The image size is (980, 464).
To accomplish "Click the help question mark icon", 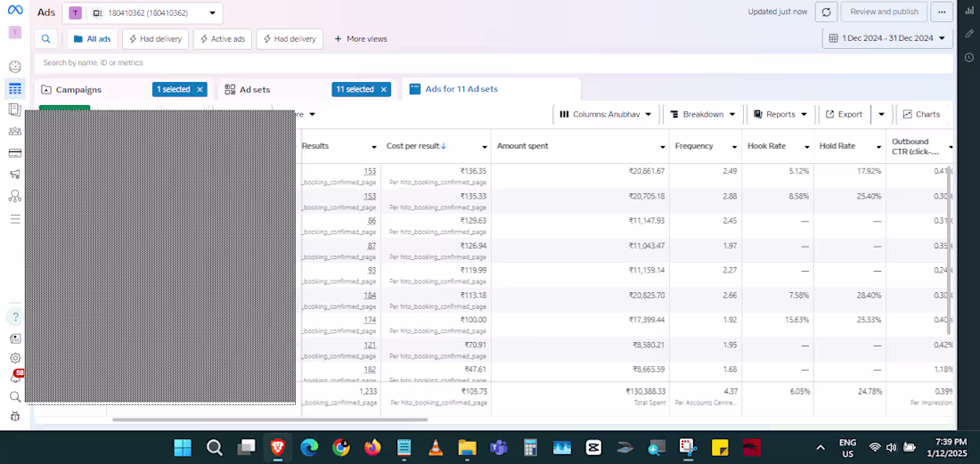I will [14, 317].
